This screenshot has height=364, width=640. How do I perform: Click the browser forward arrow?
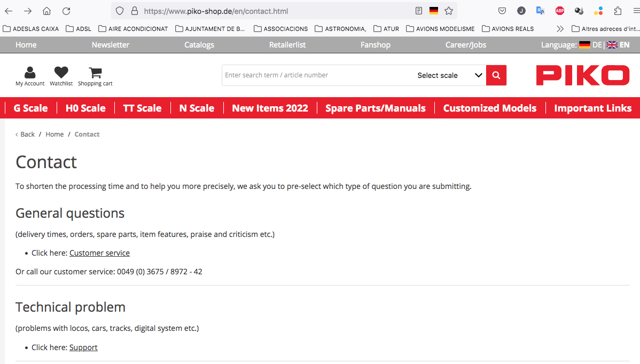[x=28, y=11]
